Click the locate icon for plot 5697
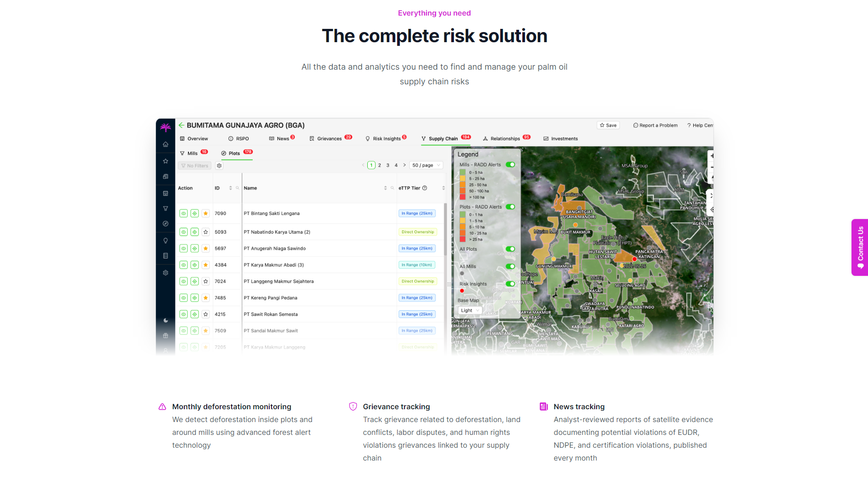This screenshot has width=868, height=494. tap(194, 248)
